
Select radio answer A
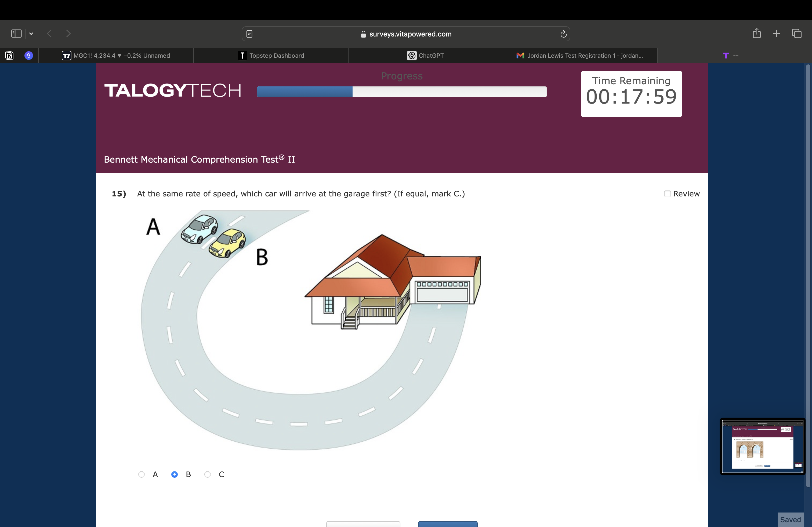coord(142,474)
